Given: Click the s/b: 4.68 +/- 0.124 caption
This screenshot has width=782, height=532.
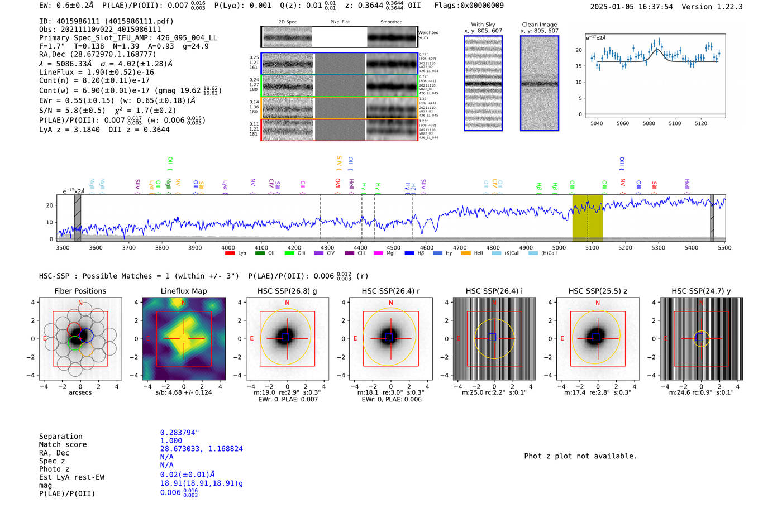Looking at the screenshot, I should click(184, 392).
